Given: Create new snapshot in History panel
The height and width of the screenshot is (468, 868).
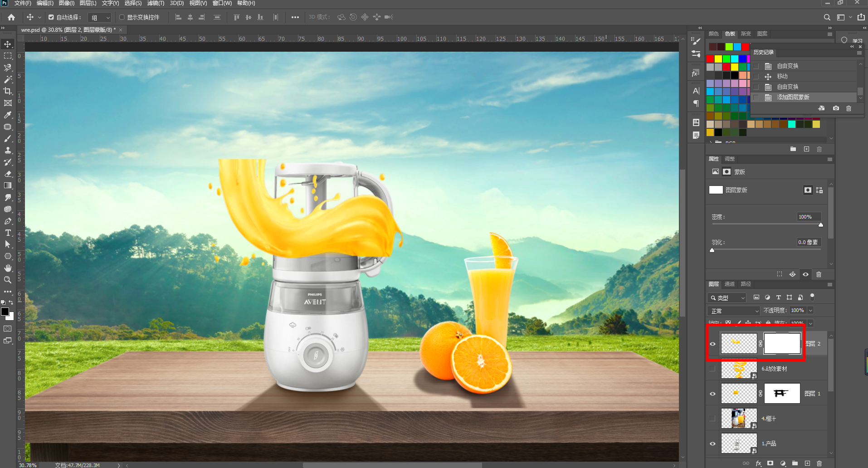Looking at the screenshot, I should 836,108.
